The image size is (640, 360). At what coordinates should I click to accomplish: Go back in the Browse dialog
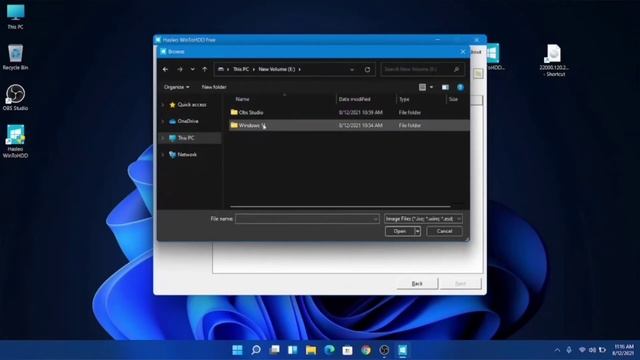(x=165, y=69)
